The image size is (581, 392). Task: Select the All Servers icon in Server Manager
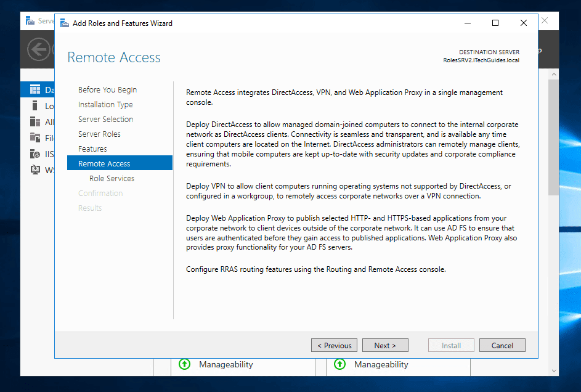coord(35,121)
